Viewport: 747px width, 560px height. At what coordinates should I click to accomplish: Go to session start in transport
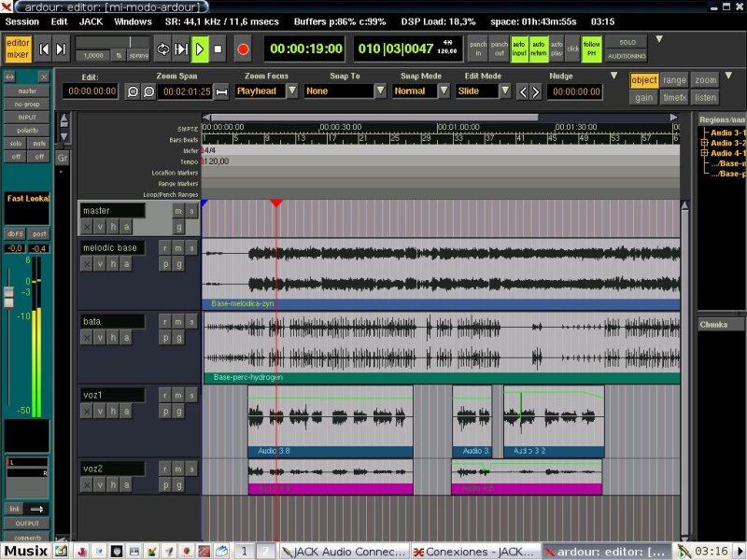tap(44, 49)
